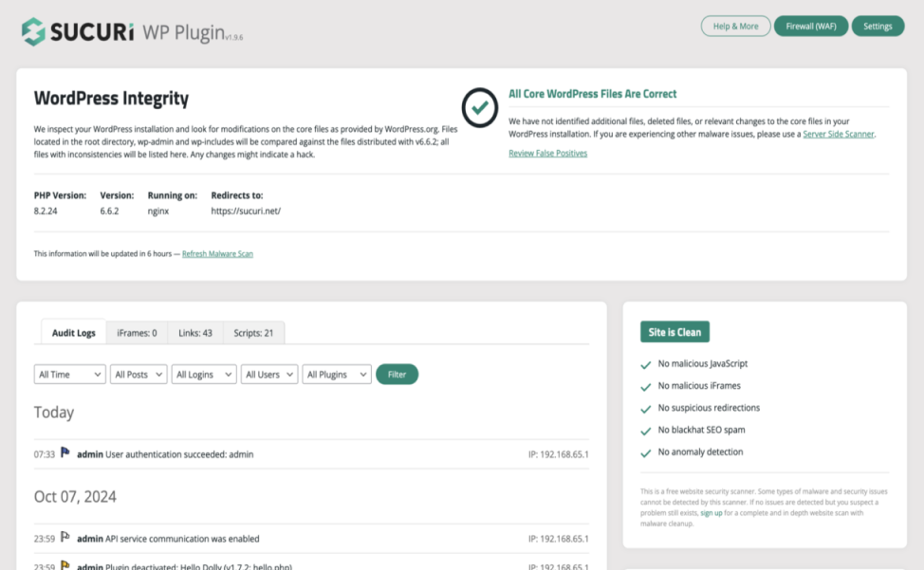Click the flag icon on the 07:33 log entry

pos(65,452)
